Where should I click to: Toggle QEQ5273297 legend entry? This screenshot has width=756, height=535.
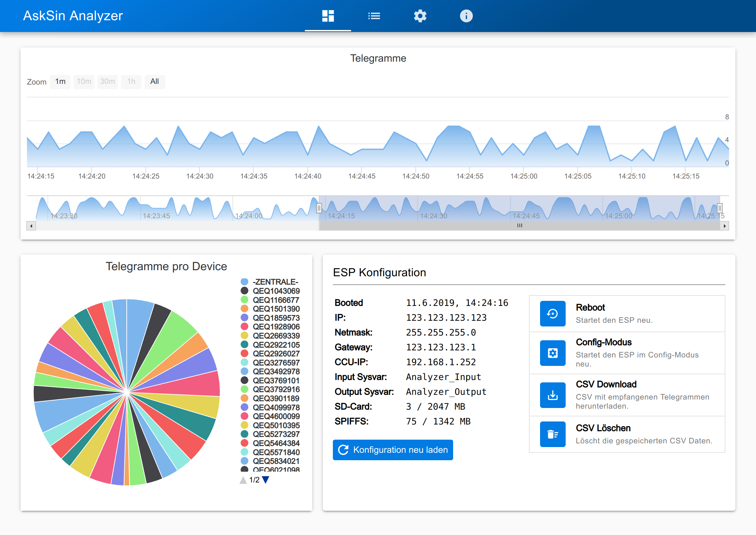pos(270,434)
